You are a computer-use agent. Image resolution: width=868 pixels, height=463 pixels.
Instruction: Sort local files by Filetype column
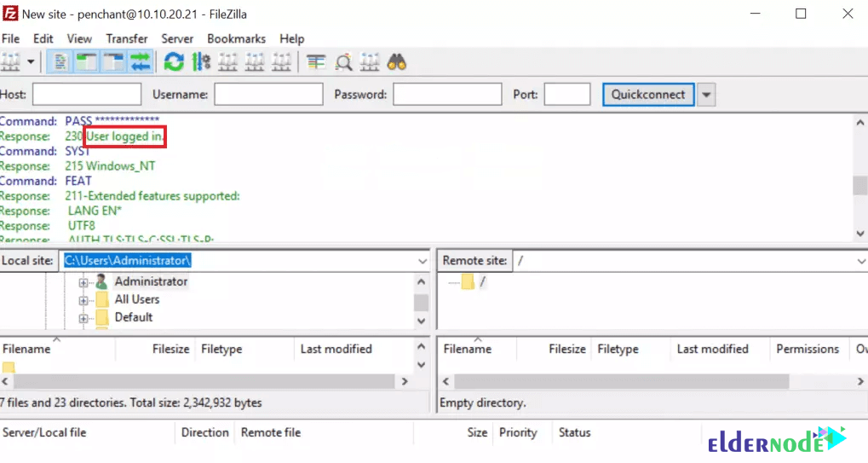pyautogui.click(x=244, y=349)
